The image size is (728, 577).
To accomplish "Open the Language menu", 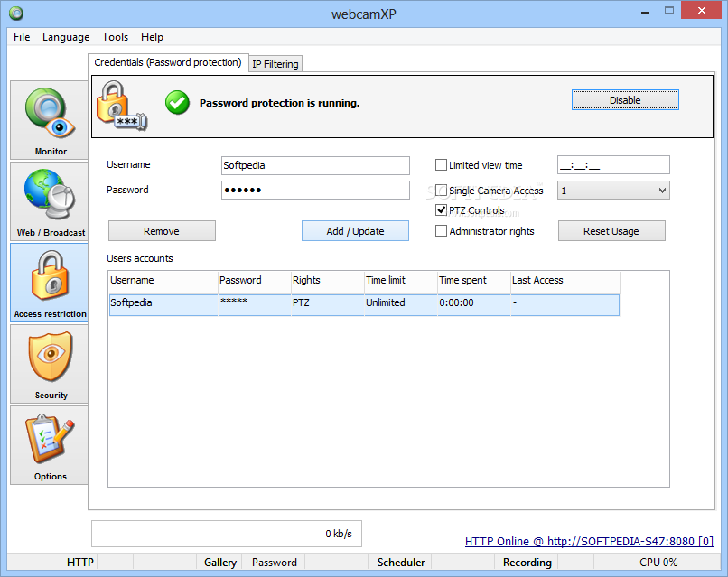I will pyautogui.click(x=66, y=37).
